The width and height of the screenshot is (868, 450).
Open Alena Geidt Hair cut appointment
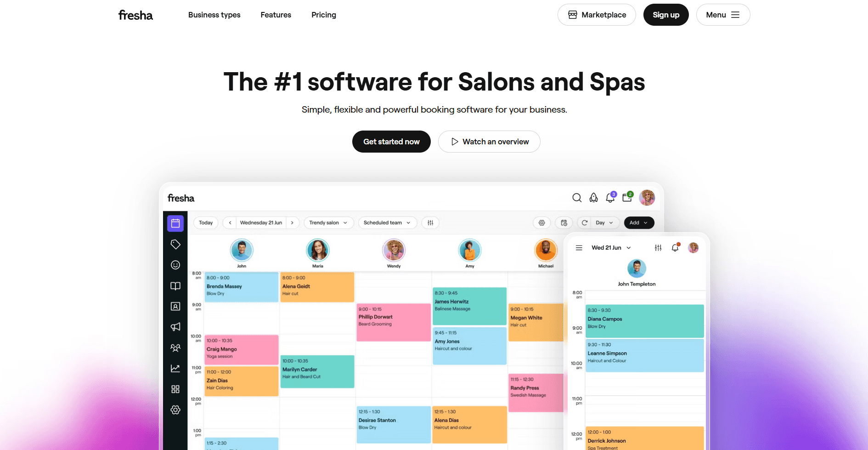pyautogui.click(x=317, y=287)
